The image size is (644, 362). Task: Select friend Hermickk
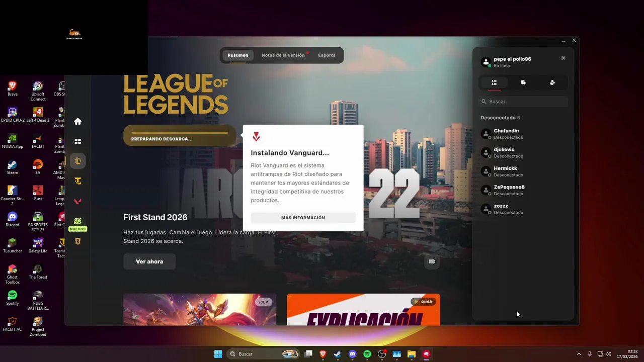523,171
